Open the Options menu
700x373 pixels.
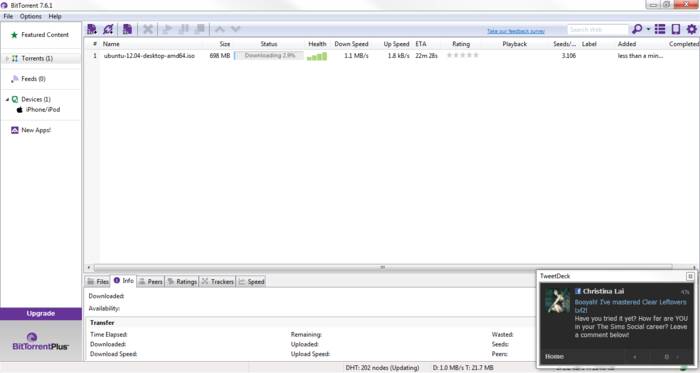click(x=30, y=17)
